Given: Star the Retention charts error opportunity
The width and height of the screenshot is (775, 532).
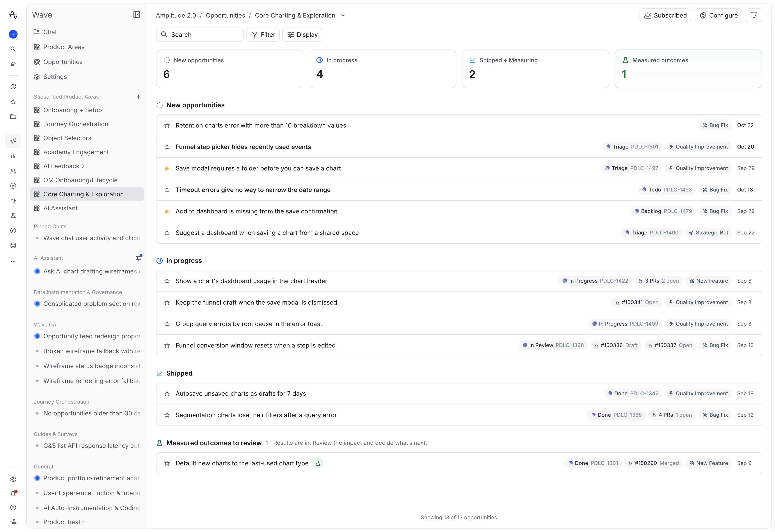Looking at the screenshot, I should pyautogui.click(x=167, y=126).
